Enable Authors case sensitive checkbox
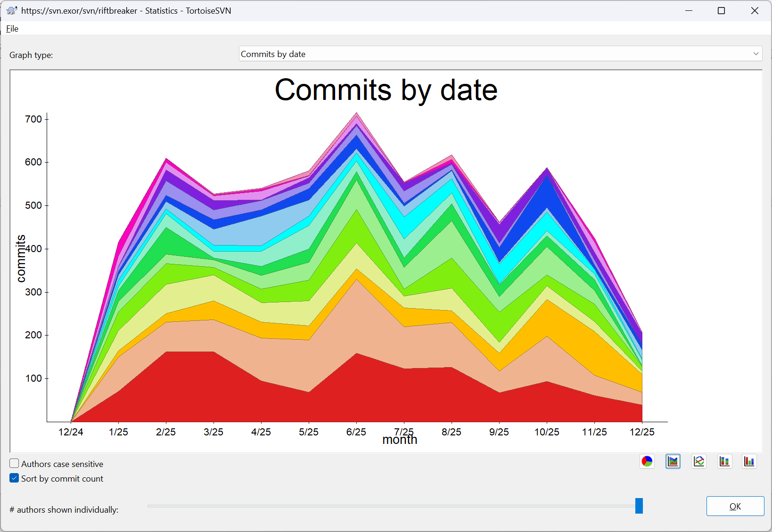The height and width of the screenshot is (532, 772). (15, 464)
